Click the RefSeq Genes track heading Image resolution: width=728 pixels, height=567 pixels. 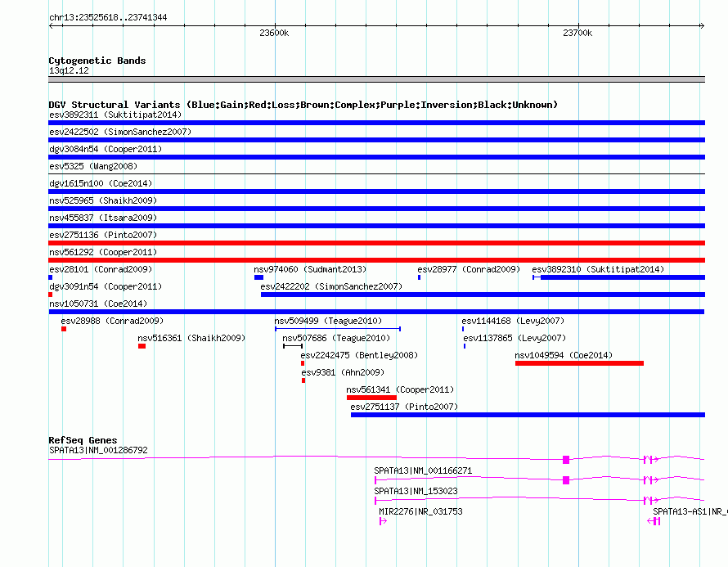[83, 440]
